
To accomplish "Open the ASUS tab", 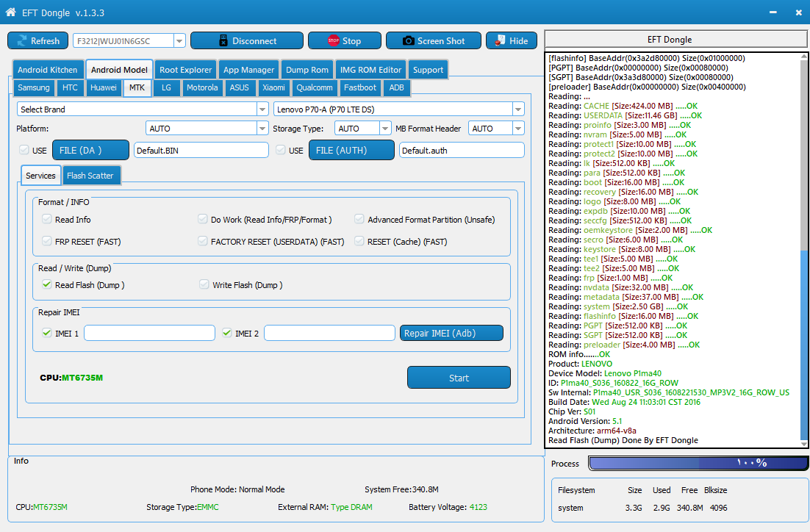I will tap(239, 87).
